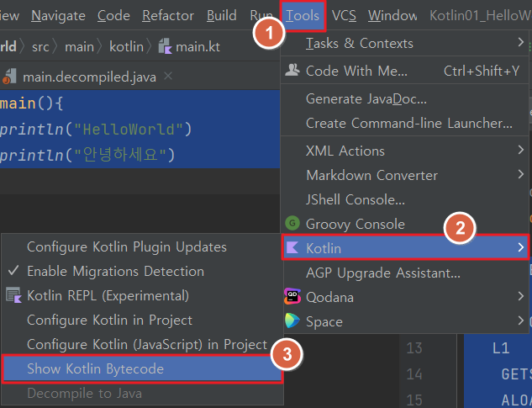Launch JShell Console
Screen dimensions: 532x408
(404, 199)
